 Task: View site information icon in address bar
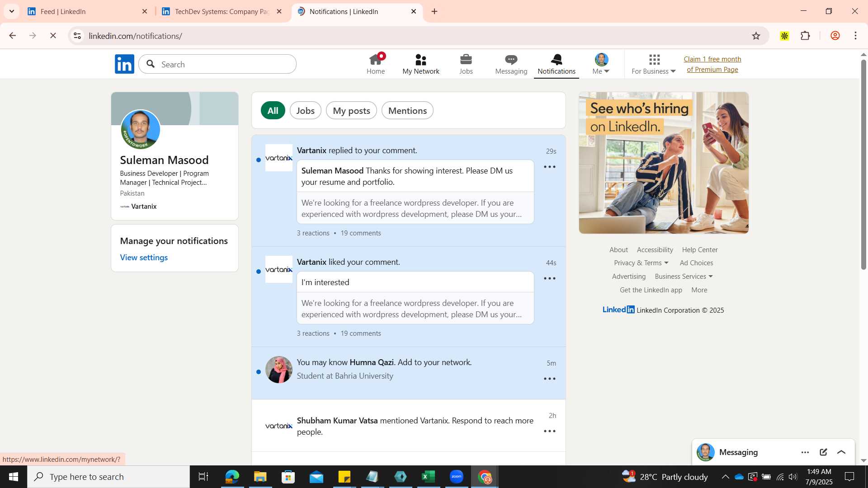77,36
